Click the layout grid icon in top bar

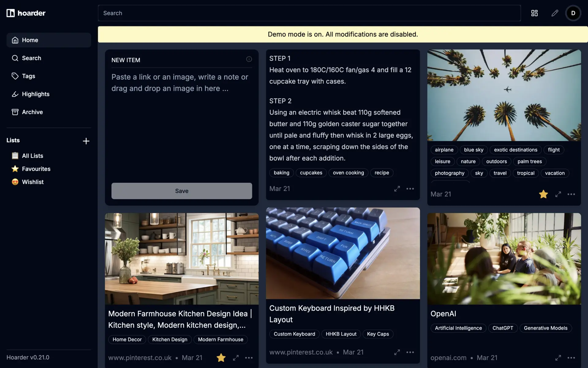click(x=534, y=13)
